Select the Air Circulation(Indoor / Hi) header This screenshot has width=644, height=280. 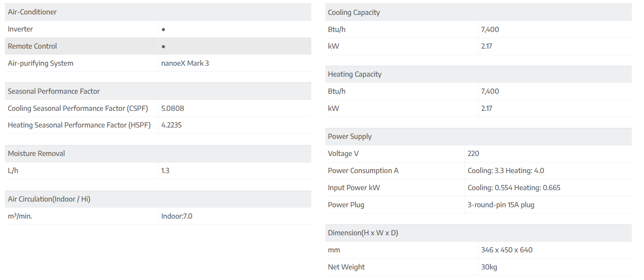[49, 199]
